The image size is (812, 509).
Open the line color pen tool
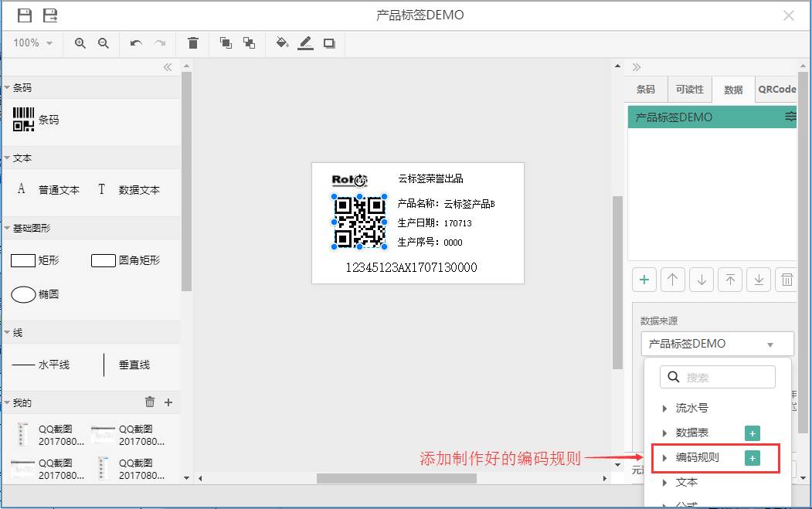tap(306, 43)
